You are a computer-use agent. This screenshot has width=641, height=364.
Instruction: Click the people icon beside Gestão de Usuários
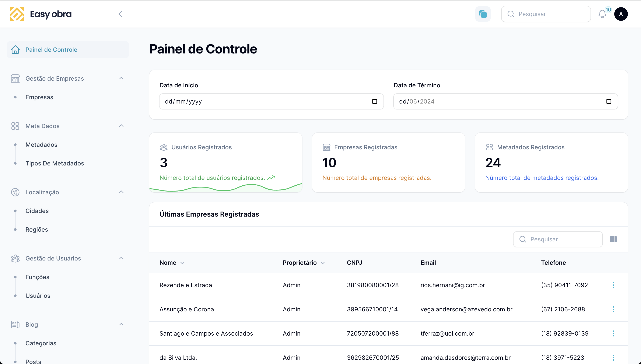tap(15, 258)
